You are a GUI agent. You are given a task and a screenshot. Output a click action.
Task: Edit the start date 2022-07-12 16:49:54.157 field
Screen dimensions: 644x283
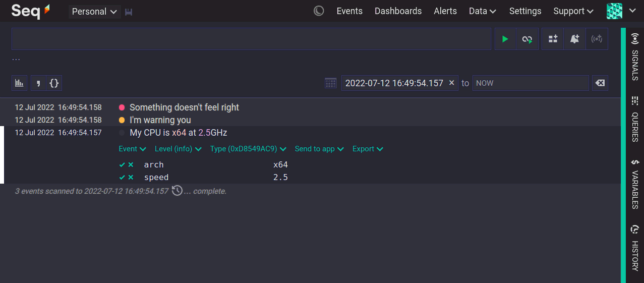pyautogui.click(x=394, y=83)
